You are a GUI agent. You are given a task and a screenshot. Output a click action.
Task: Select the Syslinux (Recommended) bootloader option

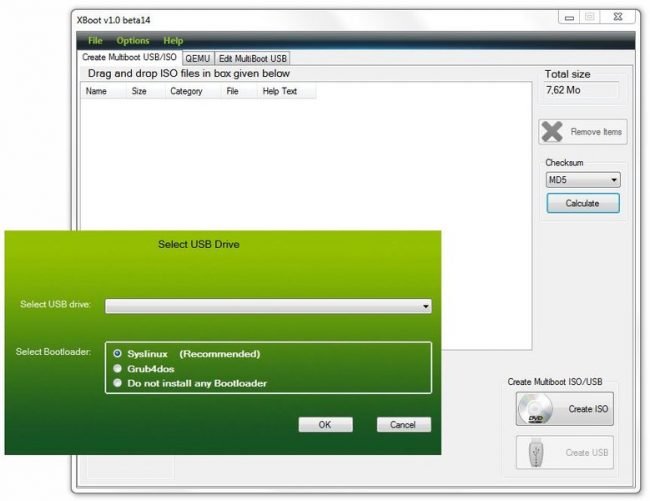coord(119,354)
